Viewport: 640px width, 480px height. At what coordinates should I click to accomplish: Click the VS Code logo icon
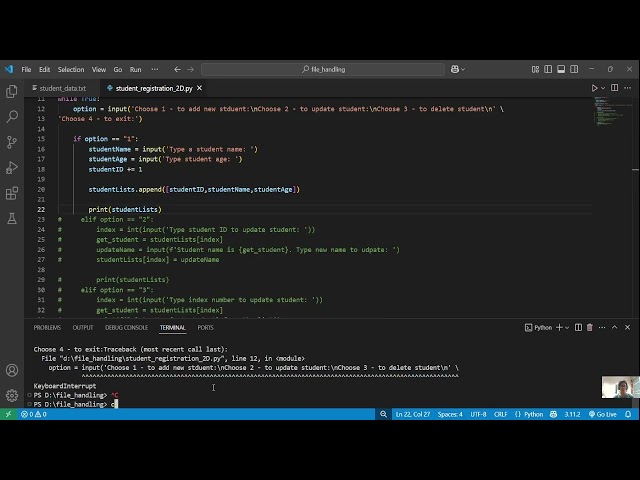pos(9,69)
